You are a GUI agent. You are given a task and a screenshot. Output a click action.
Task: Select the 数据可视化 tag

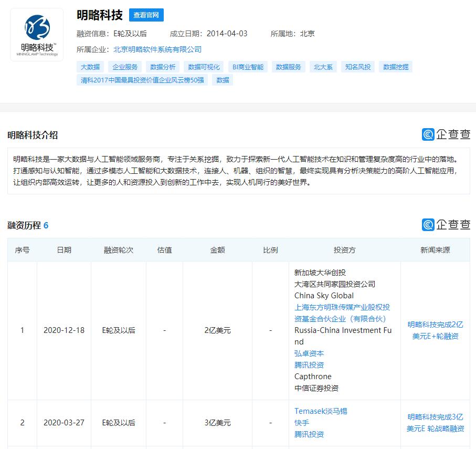tap(204, 67)
